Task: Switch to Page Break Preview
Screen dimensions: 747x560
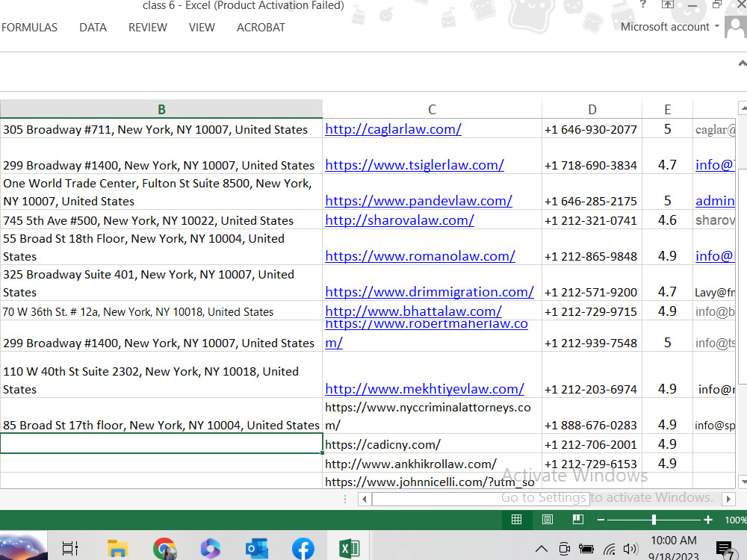Action: pyautogui.click(x=578, y=520)
